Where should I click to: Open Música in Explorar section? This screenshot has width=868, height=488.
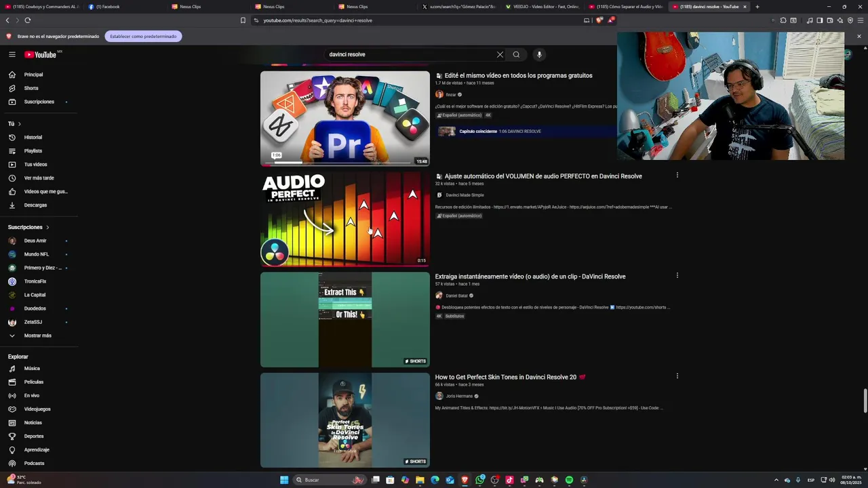[32, 368]
